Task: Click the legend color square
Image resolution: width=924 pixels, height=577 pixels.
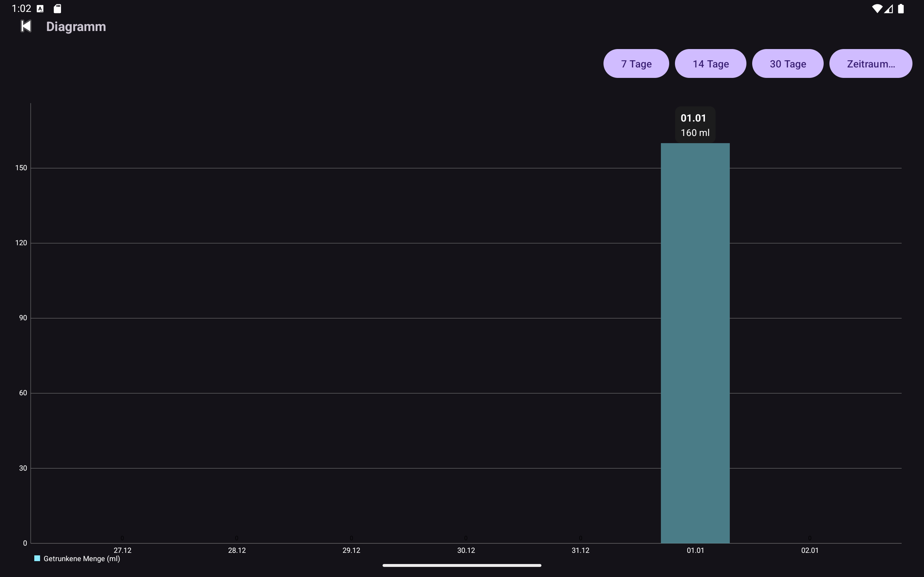Action: click(37, 558)
